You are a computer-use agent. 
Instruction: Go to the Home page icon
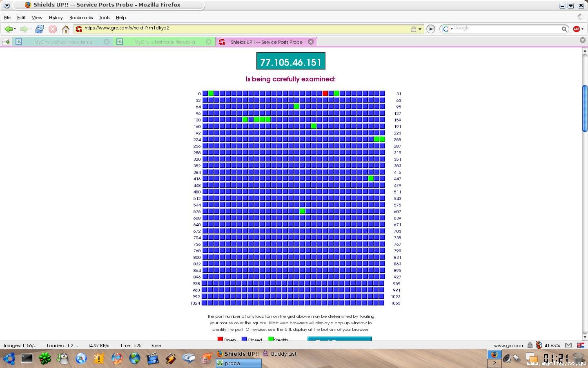pyautogui.click(x=65, y=29)
